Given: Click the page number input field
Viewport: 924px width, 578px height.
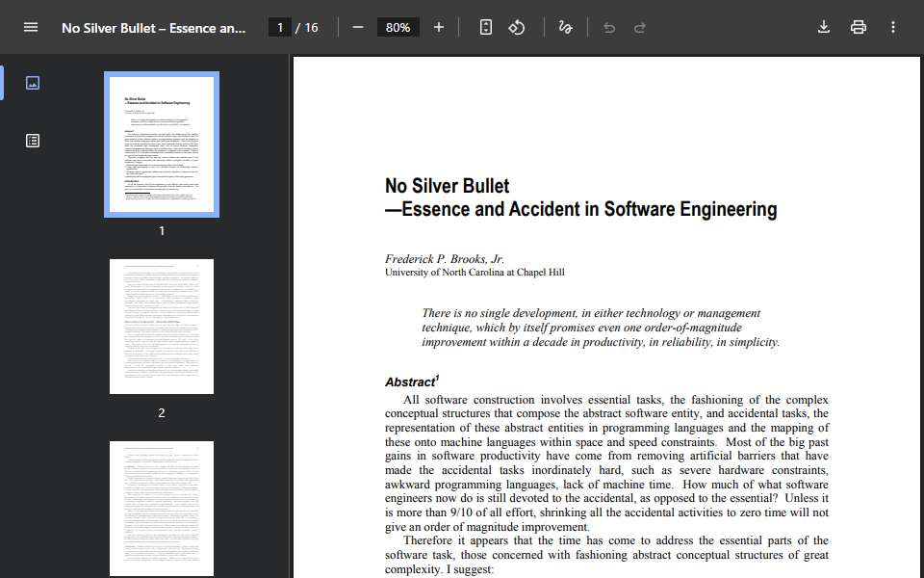Looking at the screenshot, I should click(280, 27).
